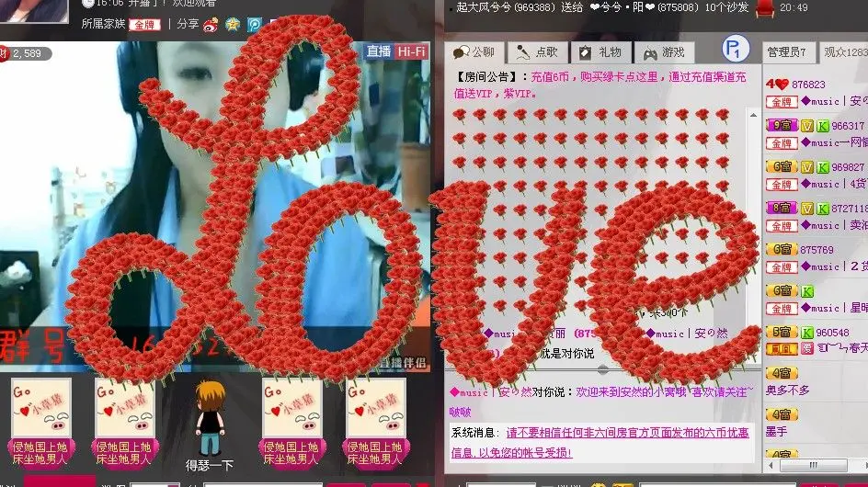Image resolution: width=868 pixels, height=487 pixels.
Task: Click the chat scrollbar up arrow
Action: point(753,115)
